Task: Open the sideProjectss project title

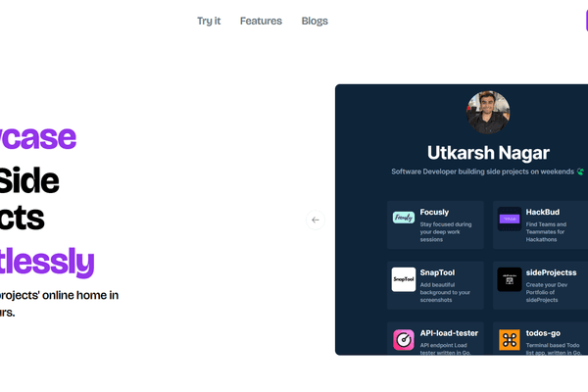Action: tap(551, 272)
